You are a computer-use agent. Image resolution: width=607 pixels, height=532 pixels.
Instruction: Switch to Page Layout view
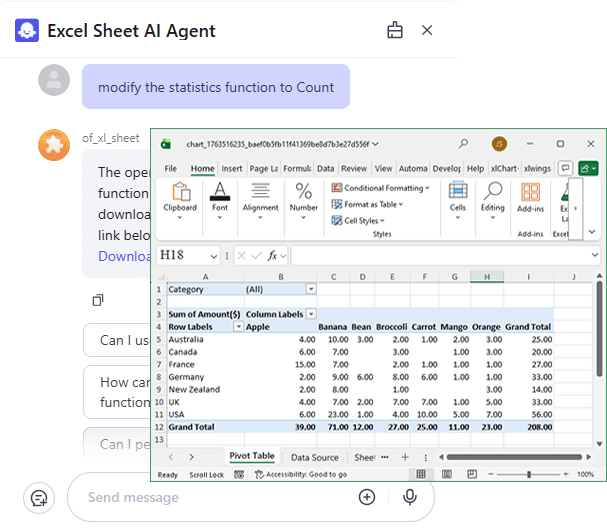pos(447,474)
